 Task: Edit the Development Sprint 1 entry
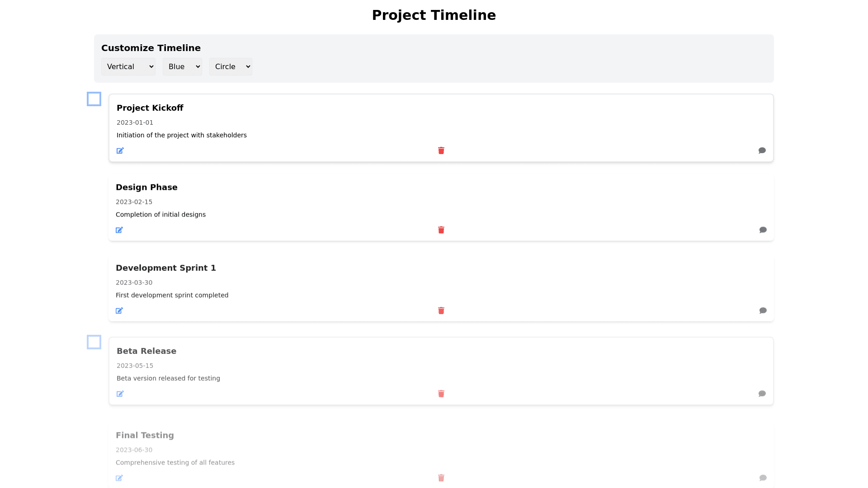[x=119, y=310]
